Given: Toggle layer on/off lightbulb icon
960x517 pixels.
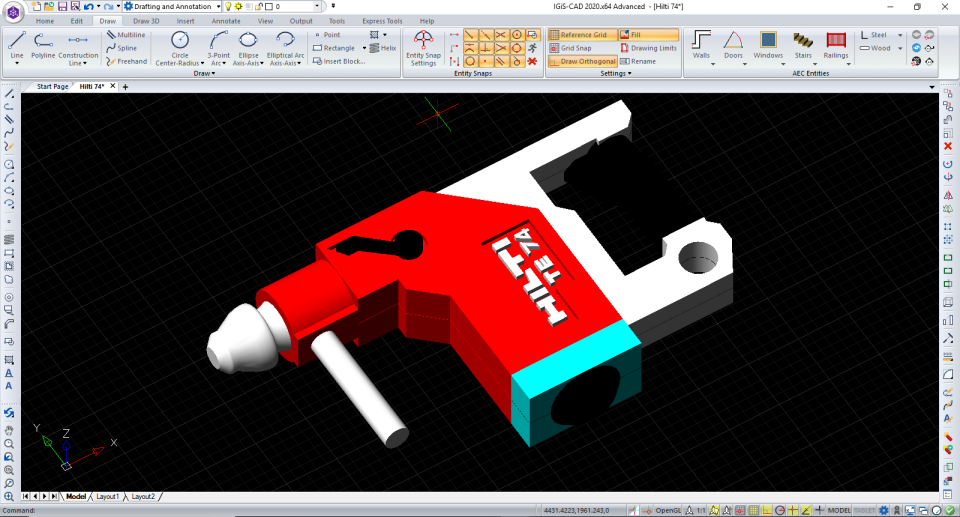Looking at the screenshot, I should pos(228,6).
